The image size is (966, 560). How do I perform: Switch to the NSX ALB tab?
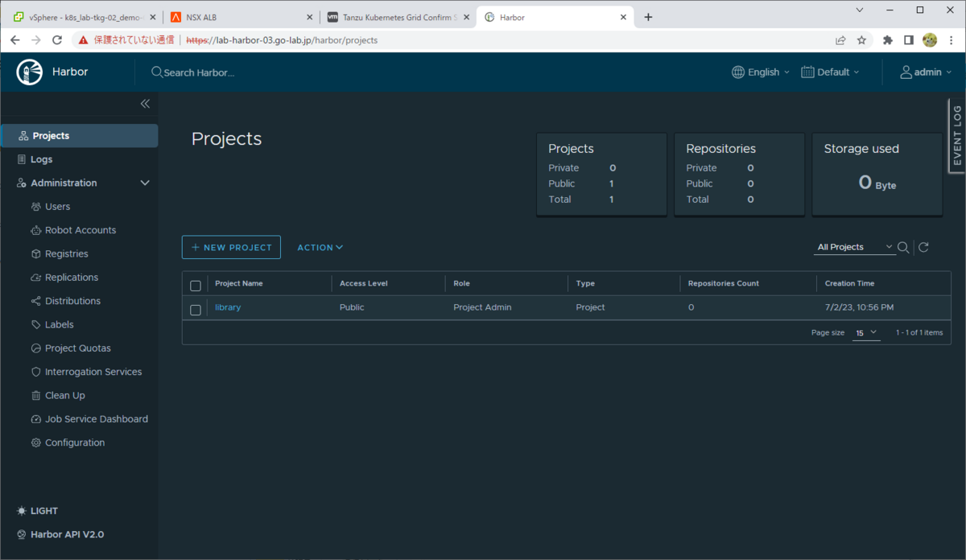pos(240,17)
